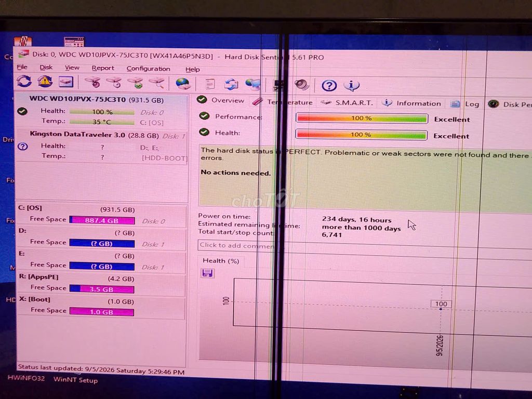Open the yellow warning triangle alert icon

pos(45,82)
